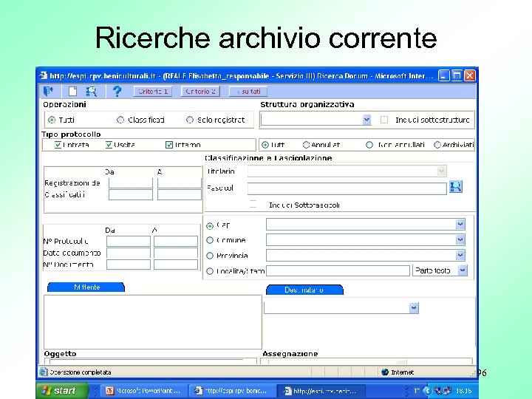Select Archiviati radio button
532x399 pixels.
[x=437, y=145]
